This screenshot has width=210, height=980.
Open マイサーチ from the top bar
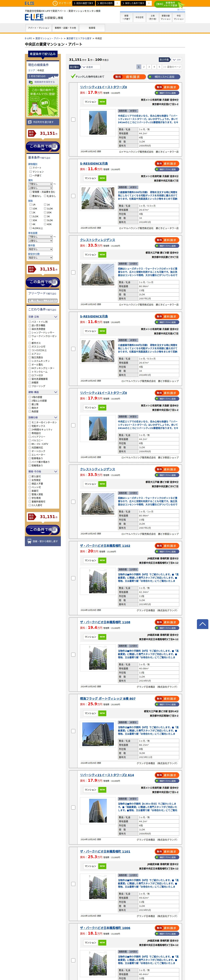[62, 3]
